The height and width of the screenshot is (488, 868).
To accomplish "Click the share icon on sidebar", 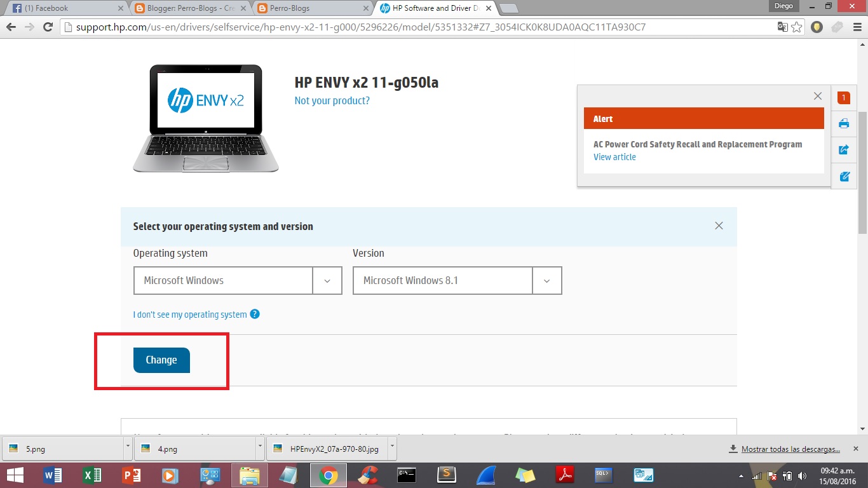I will pyautogui.click(x=844, y=150).
